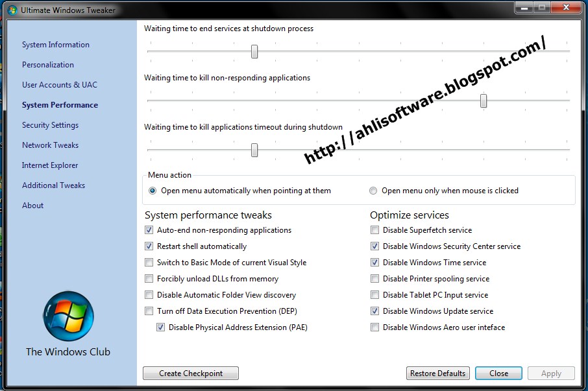Viewport: 588px width, 391px height.
Task: Uncheck Disable Windows Security Center service
Action: pos(374,246)
